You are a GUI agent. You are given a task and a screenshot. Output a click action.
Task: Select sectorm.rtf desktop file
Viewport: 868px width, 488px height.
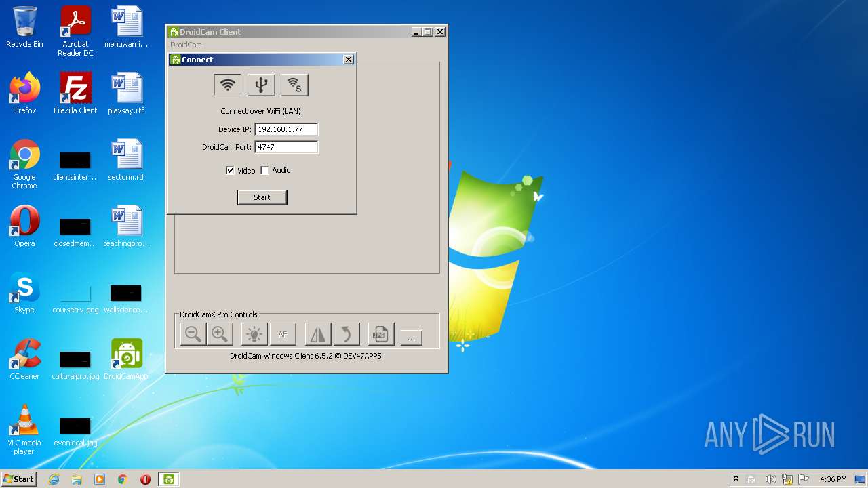pyautogui.click(x=126, y=160)
